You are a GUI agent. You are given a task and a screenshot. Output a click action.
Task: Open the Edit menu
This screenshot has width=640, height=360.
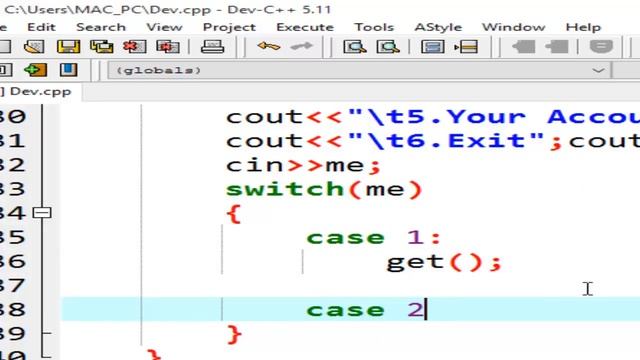click(41, 27)
